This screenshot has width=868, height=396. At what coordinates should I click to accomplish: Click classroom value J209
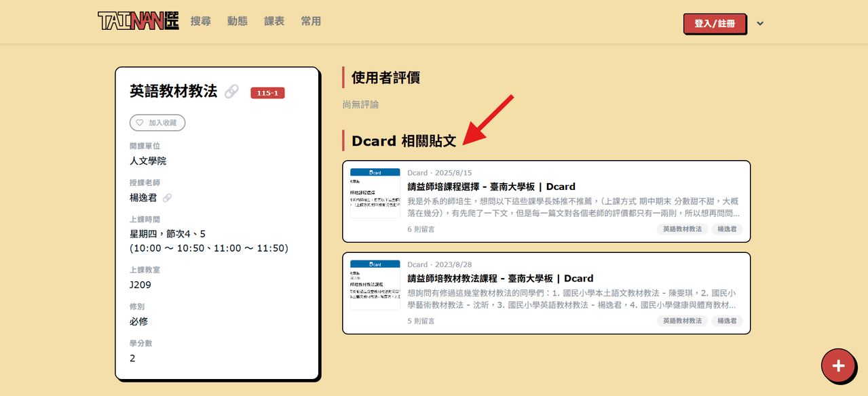(x=140, y=285)
